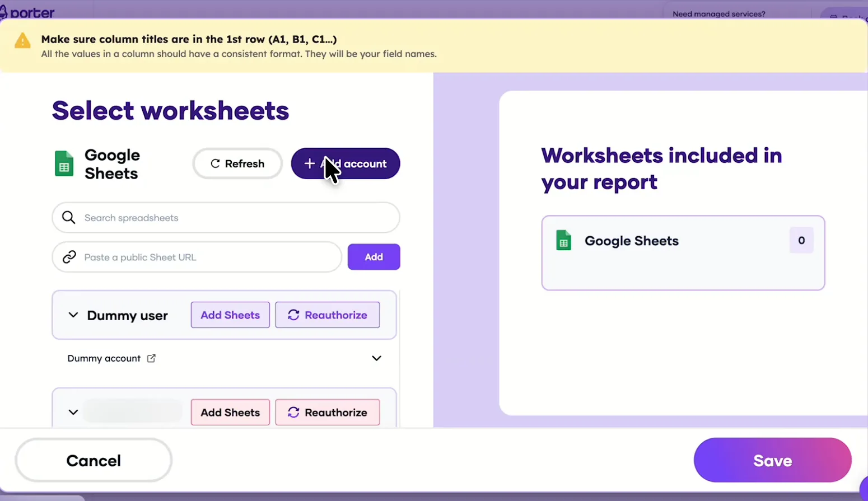Click the Search spreadsheets field
Viewport: 868px width, 501px height.
coord(226,218)
